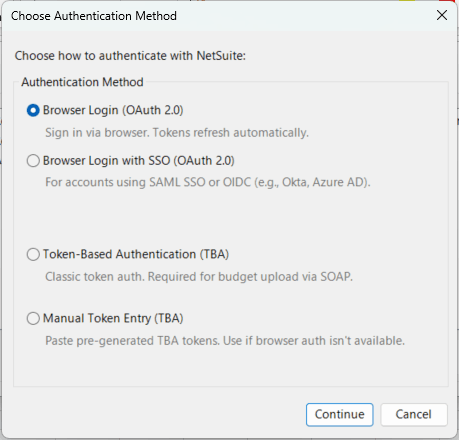Image resolution: width=459 pixels, height=440 pixels.
Task: Click the 'Authentication Method' group label
Action: pyautogui.click(x=82, y=82)
